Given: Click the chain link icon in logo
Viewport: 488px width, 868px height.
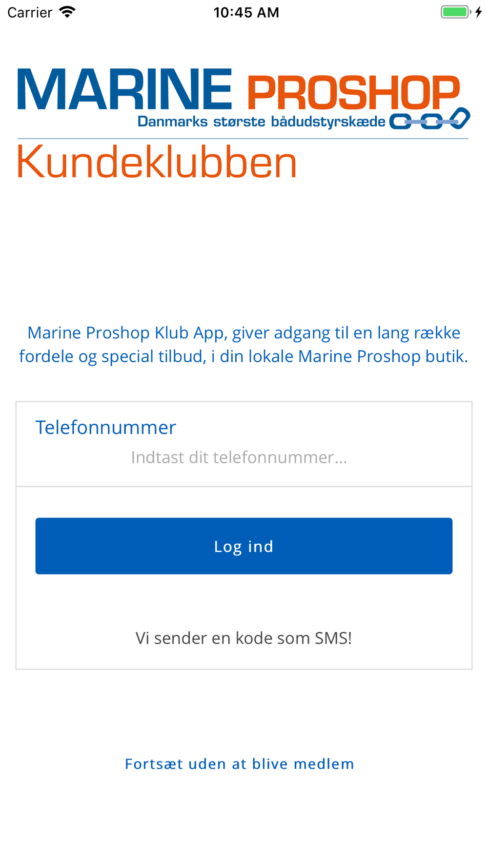Looking at the screenshot, I should [430, 119].
